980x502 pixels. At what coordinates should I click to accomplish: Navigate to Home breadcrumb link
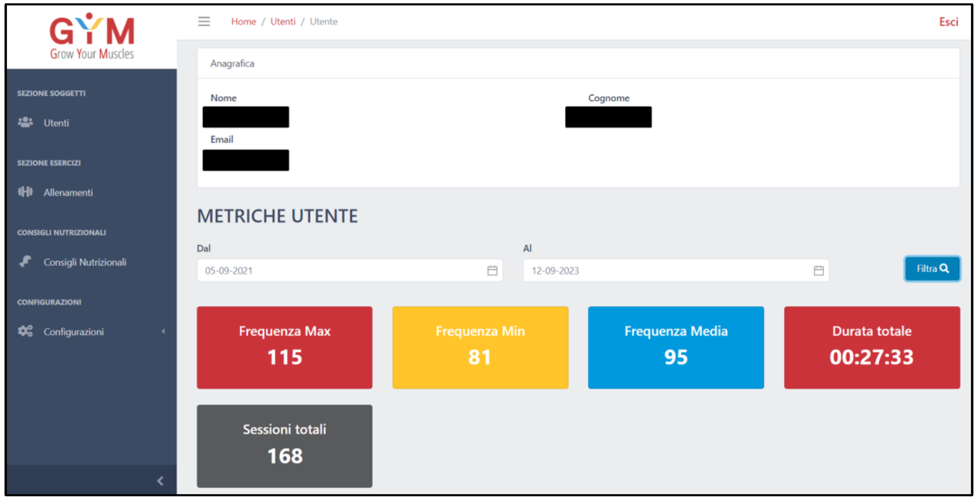(244, 22)
